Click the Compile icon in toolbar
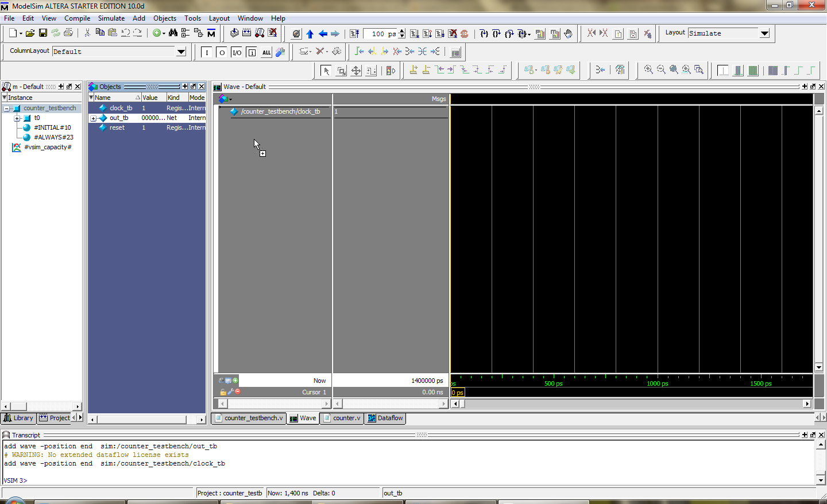827x504 pixels. coord(234,33)
